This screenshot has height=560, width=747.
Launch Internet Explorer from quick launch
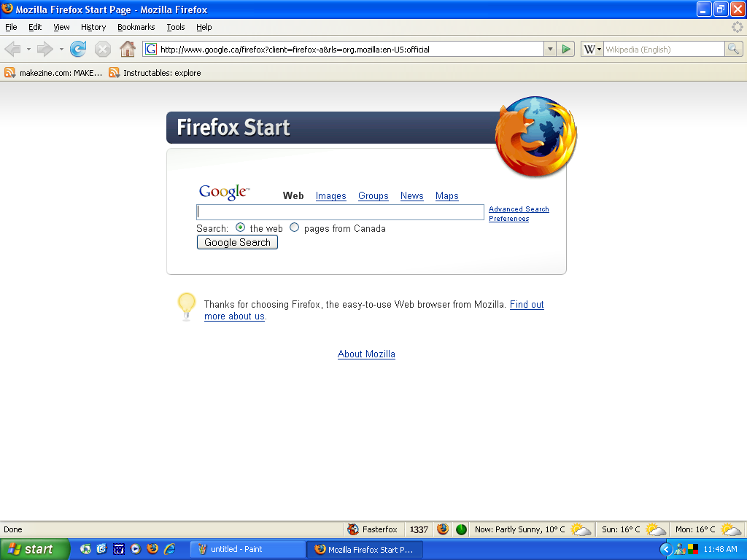[x=169, y=549]
